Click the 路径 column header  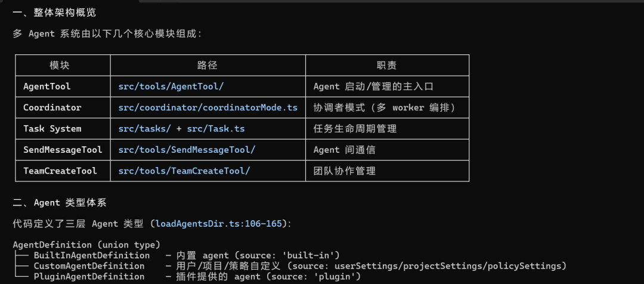pos(207,66)
